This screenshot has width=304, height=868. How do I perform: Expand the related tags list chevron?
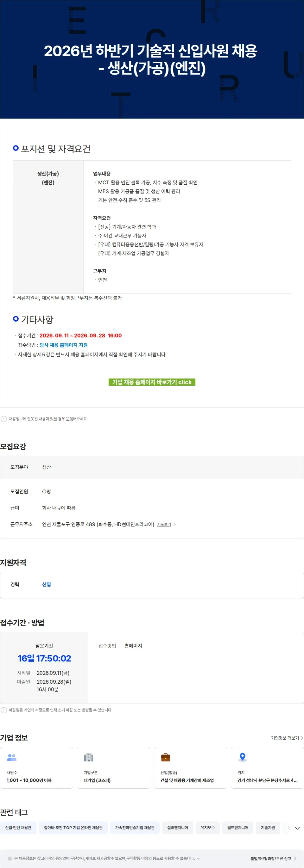click(297, 828)
